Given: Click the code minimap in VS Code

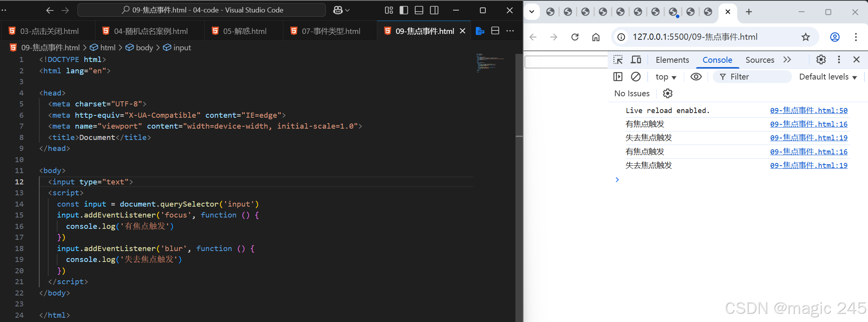Looking at the screenshot, I should pyautogui.click(x=490, y=63).
